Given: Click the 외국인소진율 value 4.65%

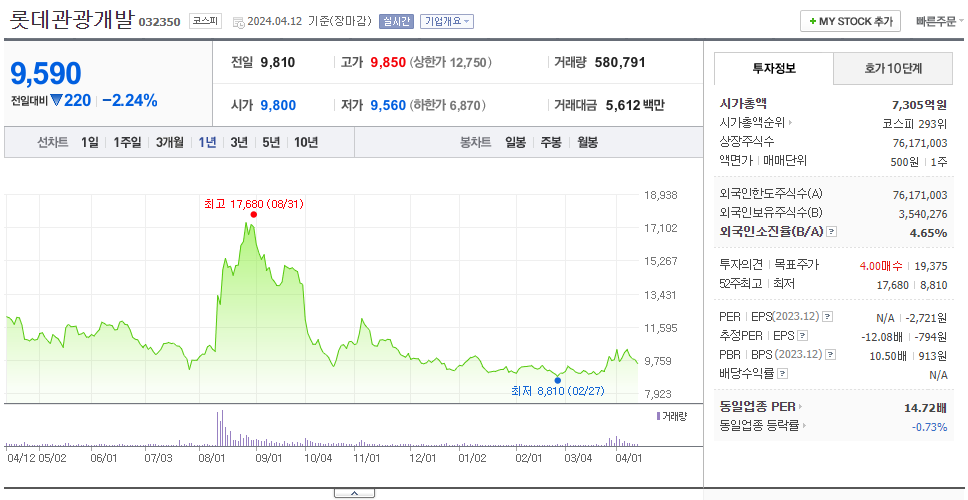Looking at the screenshot, I should click(929, 233).
